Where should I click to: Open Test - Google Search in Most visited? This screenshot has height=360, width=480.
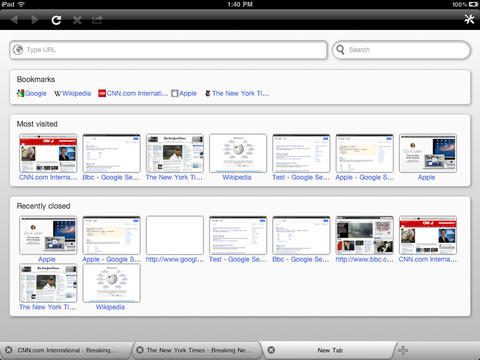pyautogui.click(x=301, y=154)
